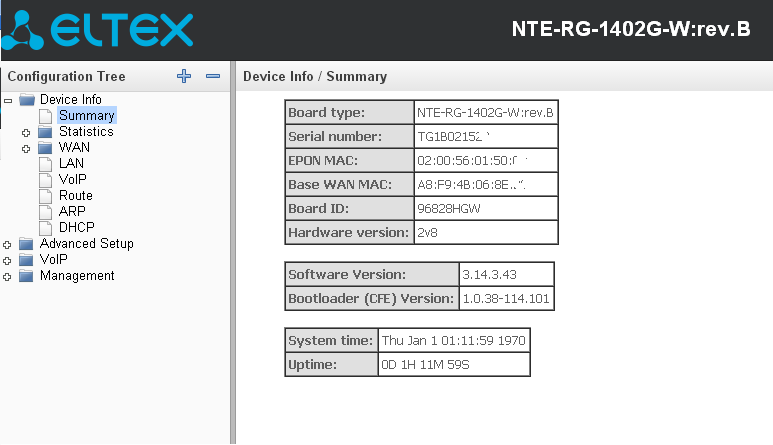Open the Advanced Setup tree item
Image resolution: width=773 pixels, height=445 pixels.
coord(86,243)
